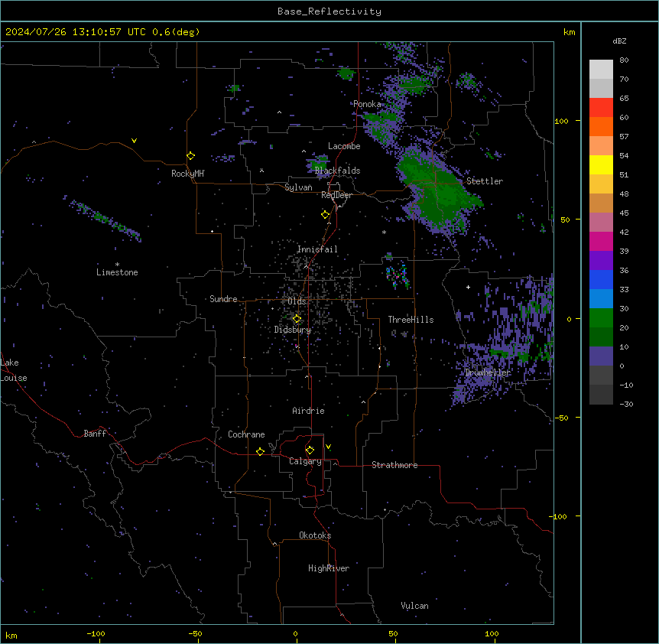Pick the orange 57–60 dBZ legend swatch
Screen dimensions: 659x644
(x=601, y=127)
